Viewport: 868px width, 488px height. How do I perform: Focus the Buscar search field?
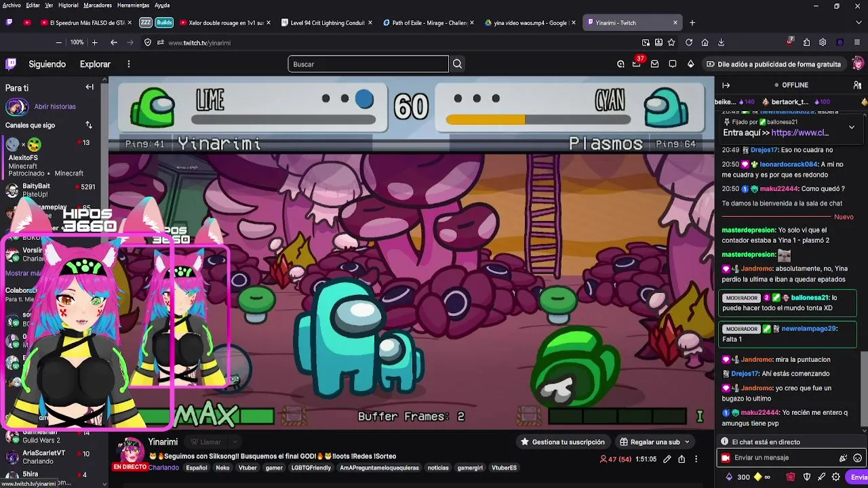(368, 64)
